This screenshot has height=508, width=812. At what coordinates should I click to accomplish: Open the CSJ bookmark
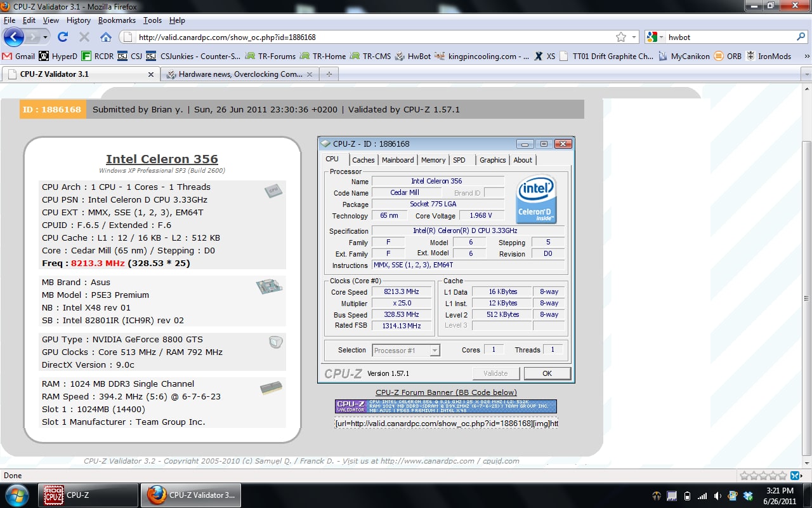pos(129,56)
